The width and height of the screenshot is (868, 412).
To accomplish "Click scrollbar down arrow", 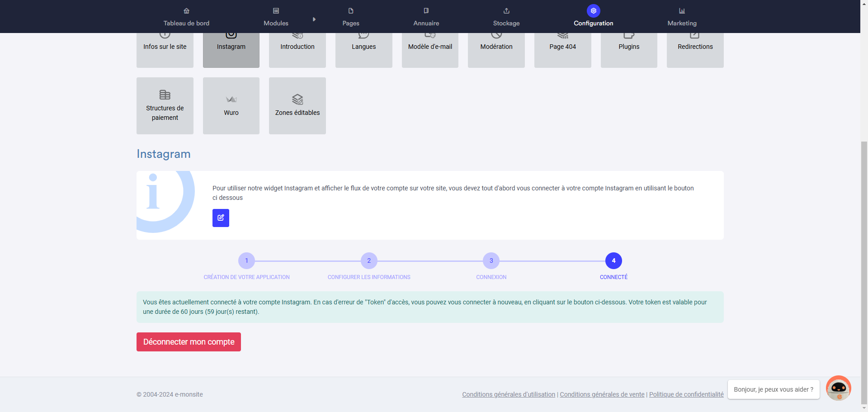I will click(864, 408).
